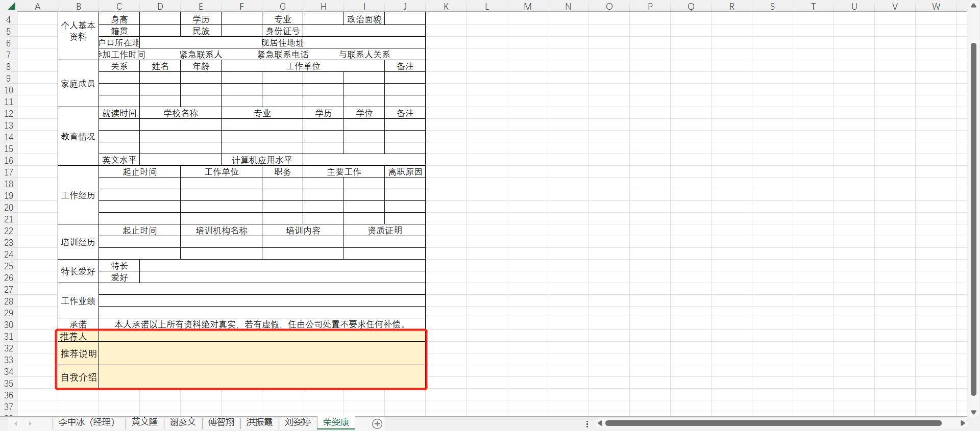This screenshot has height=431, width=980.
Task: Add a new sheet with the plus icon
Action: (x=377, y=424)
